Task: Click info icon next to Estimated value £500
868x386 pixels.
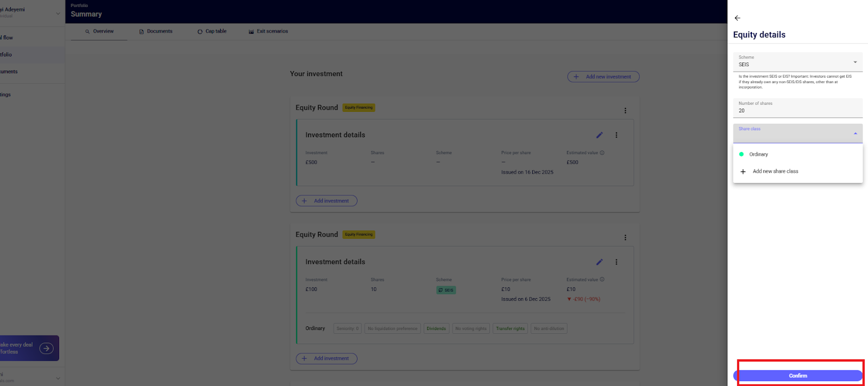Action: click(602, 153)
